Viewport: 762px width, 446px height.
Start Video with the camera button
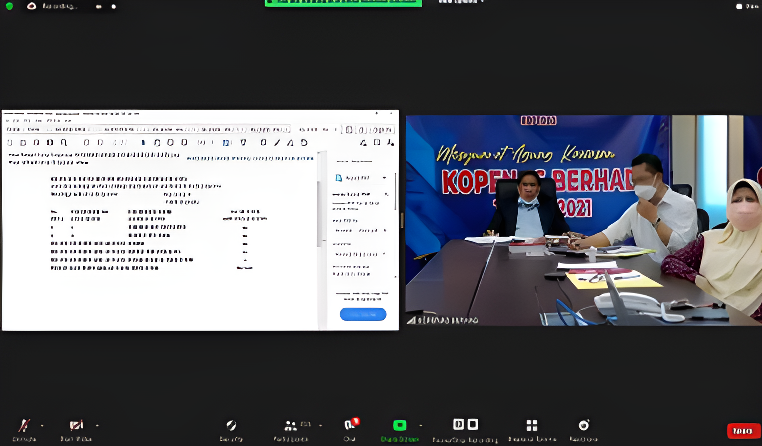[x=76, y=426]
